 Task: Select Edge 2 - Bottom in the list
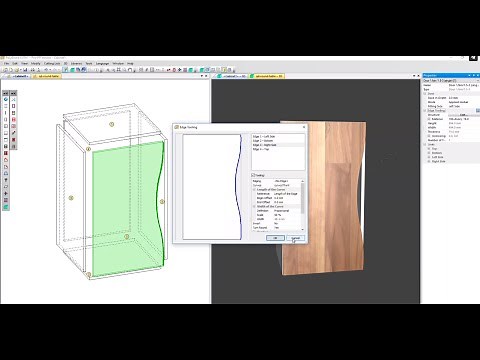point(278,141)
